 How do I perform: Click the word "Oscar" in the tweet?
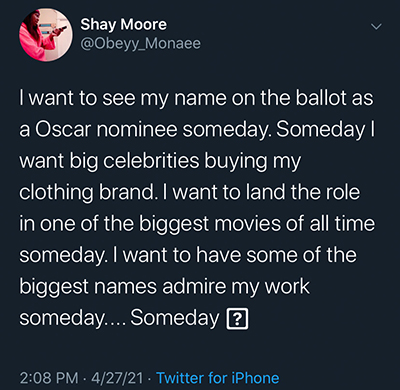pyautogui.click(x=63, y=130)
